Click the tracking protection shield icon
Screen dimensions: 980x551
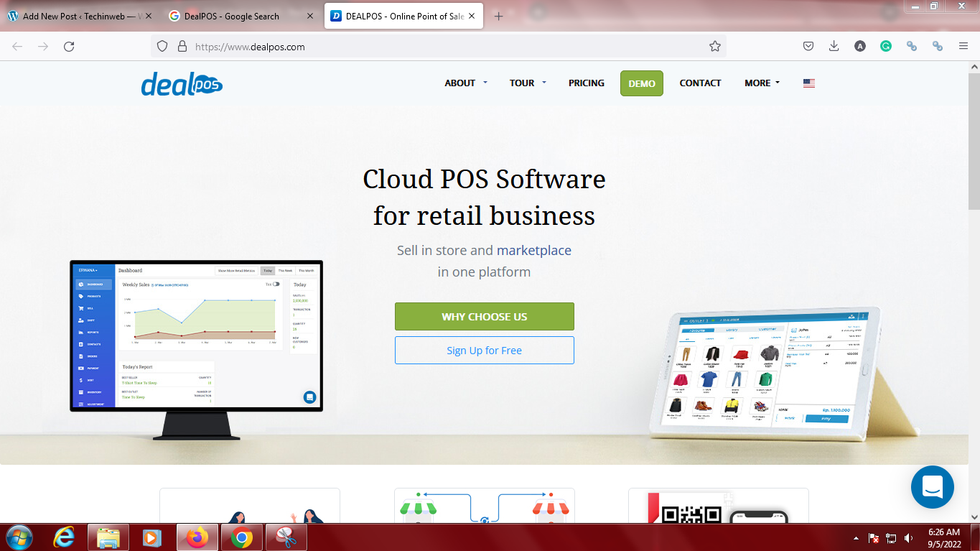pyautogui.click(x=162, y=46)
